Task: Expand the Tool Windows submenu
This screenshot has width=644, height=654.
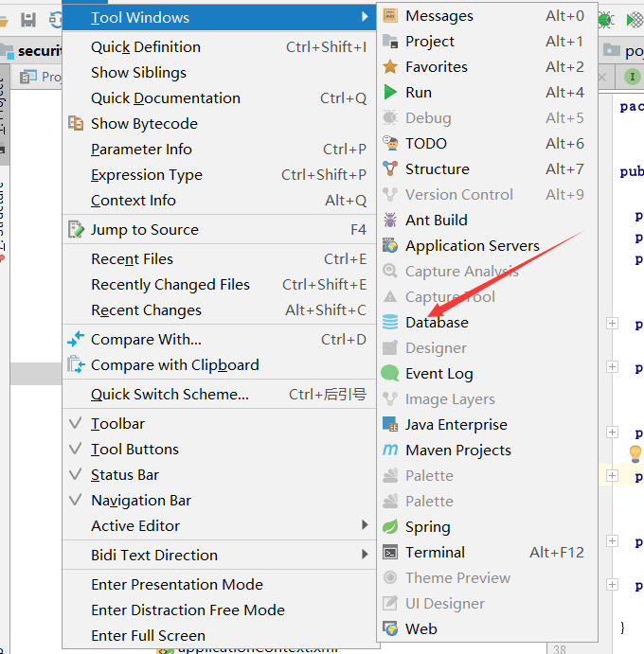Action: [x=219, y=18]
